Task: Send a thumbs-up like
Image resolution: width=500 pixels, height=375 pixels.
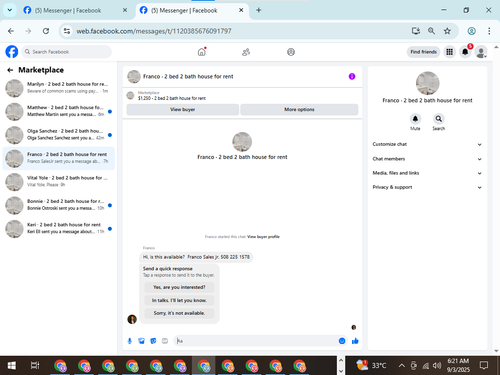Action: point(355,341)
